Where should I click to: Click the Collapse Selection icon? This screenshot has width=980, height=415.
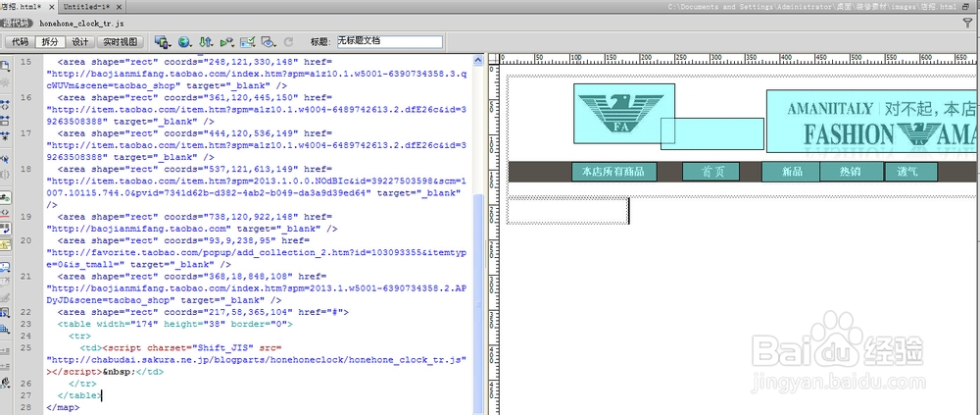click(6, 119)
